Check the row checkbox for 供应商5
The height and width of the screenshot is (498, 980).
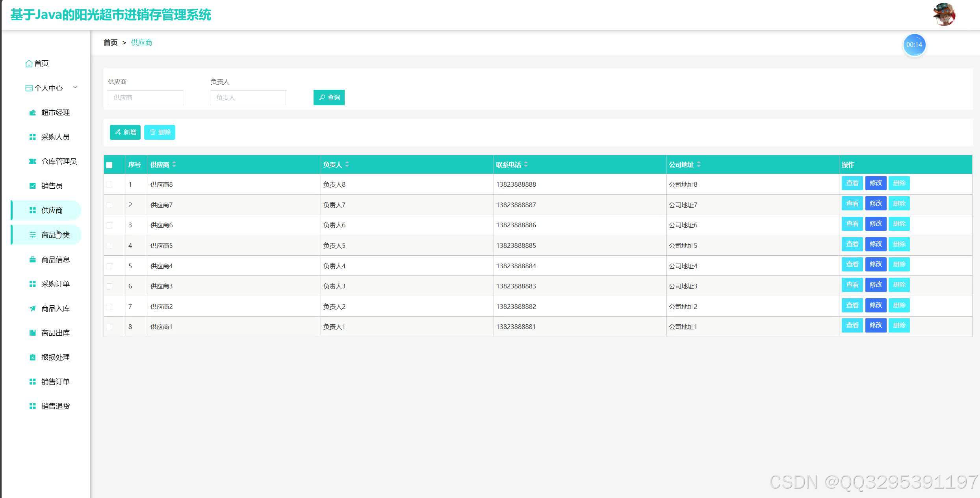(x=109, y=246)
